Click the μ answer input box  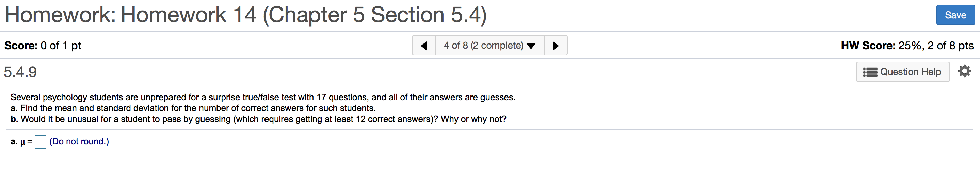(x=40, y=141)
